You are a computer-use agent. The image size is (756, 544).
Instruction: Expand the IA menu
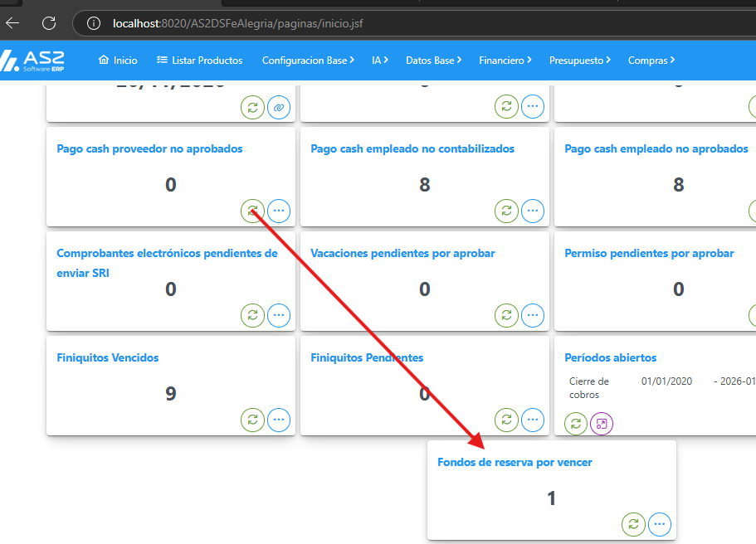click(x=380, y=61)
